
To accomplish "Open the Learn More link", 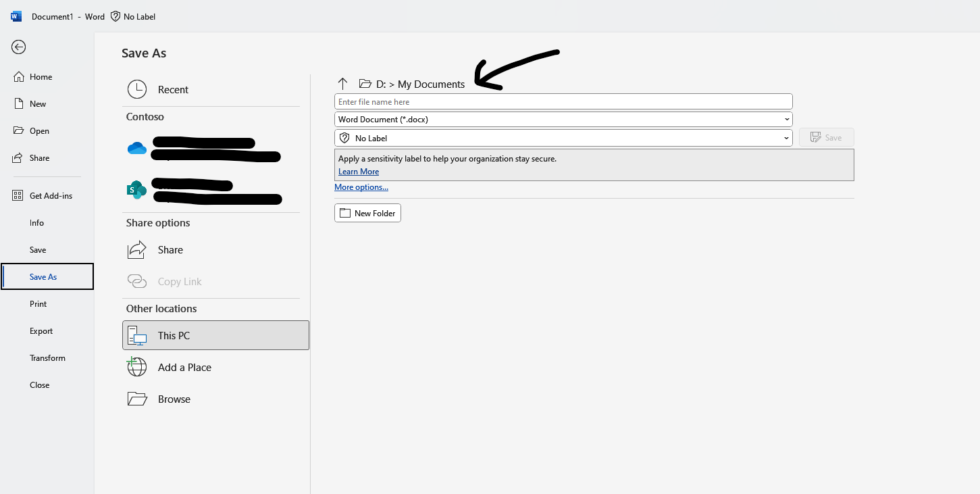I will coord(358,171).
